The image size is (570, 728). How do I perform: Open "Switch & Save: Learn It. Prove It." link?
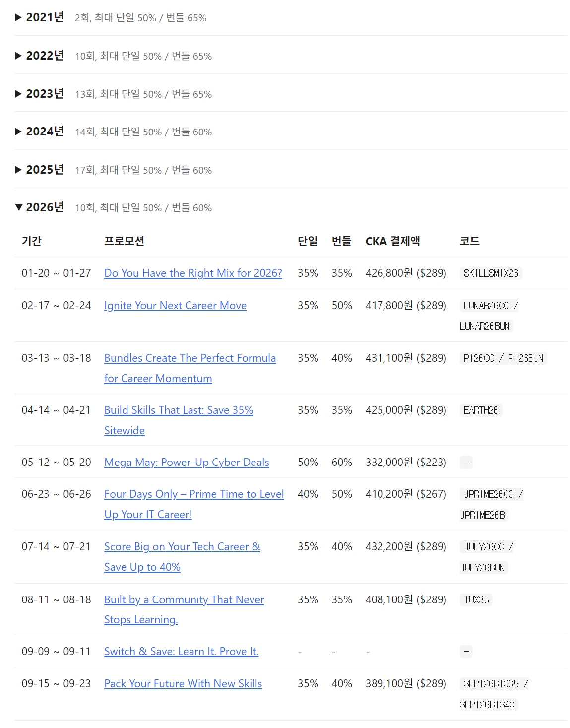coord(182,651)
